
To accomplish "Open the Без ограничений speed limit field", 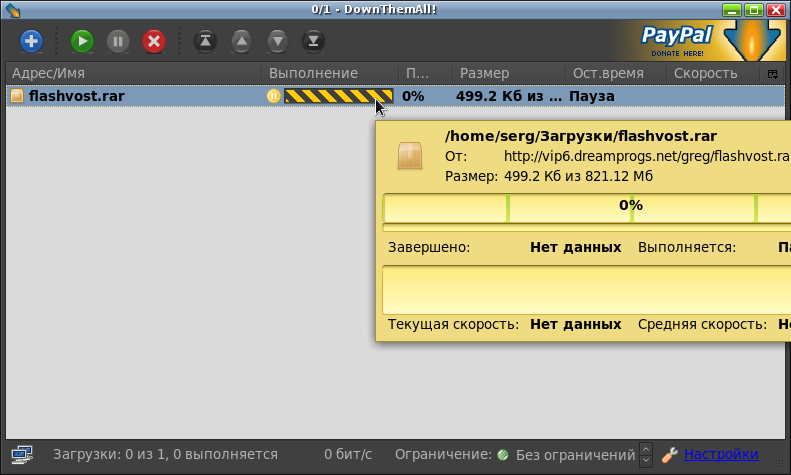I will click(x=575, y=455).
